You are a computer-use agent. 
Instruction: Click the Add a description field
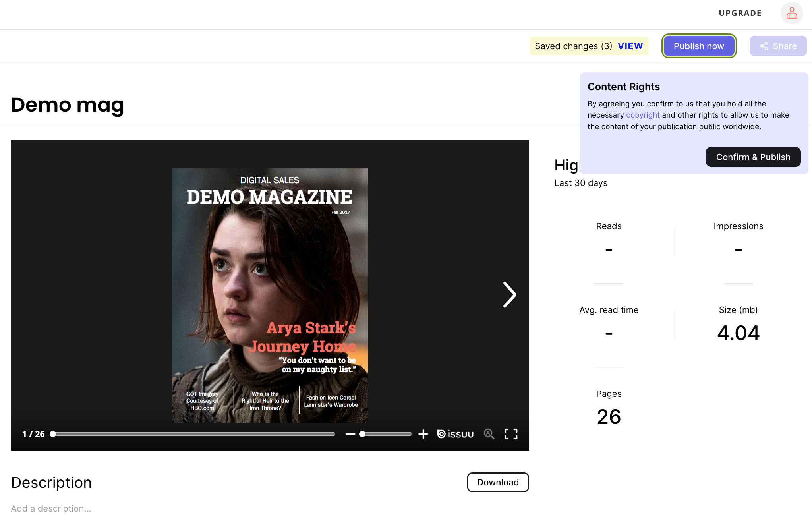(51, 509)
